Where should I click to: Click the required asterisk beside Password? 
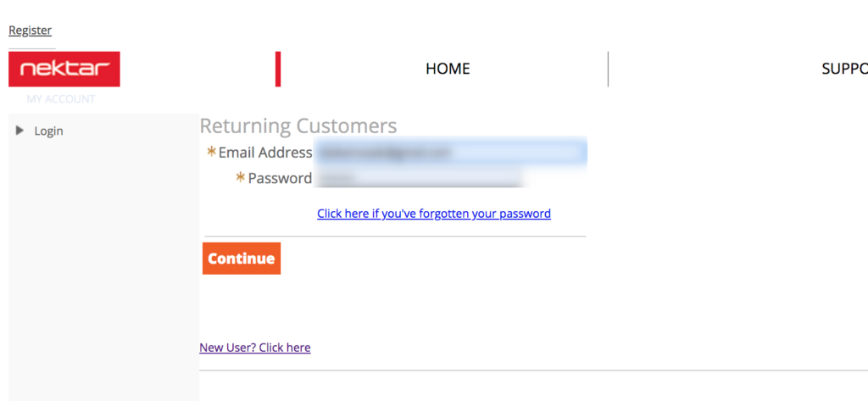tap(240, 178)
